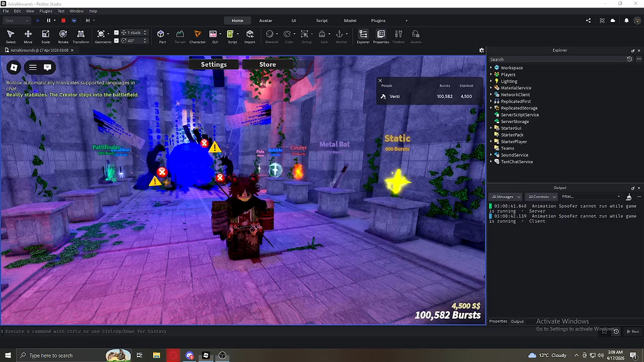Screen dimensions: 644x362
Task: Click the Output filter field
Action: pos(591,197)
